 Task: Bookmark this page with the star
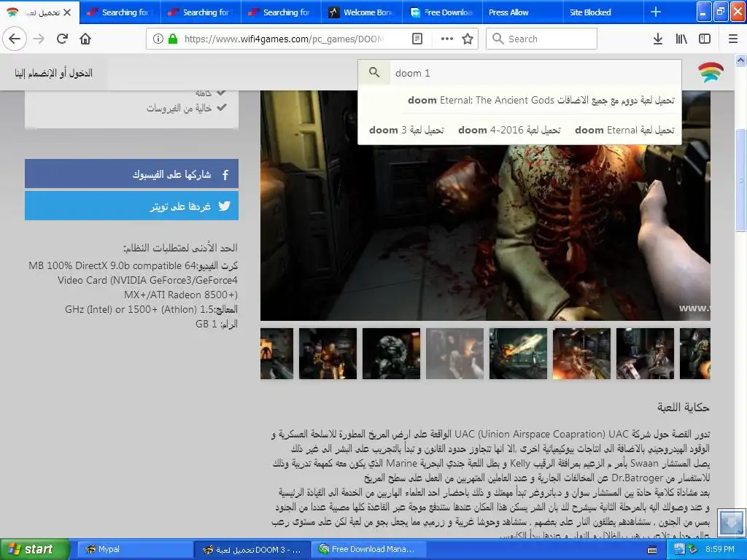[x=468, y=39]
